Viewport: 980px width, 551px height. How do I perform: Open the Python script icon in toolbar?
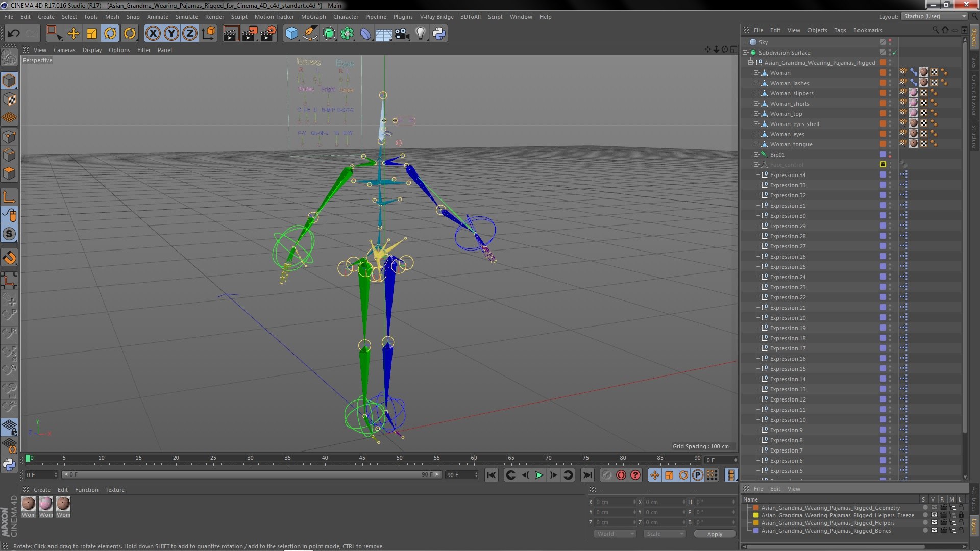(x=439, y=34)
